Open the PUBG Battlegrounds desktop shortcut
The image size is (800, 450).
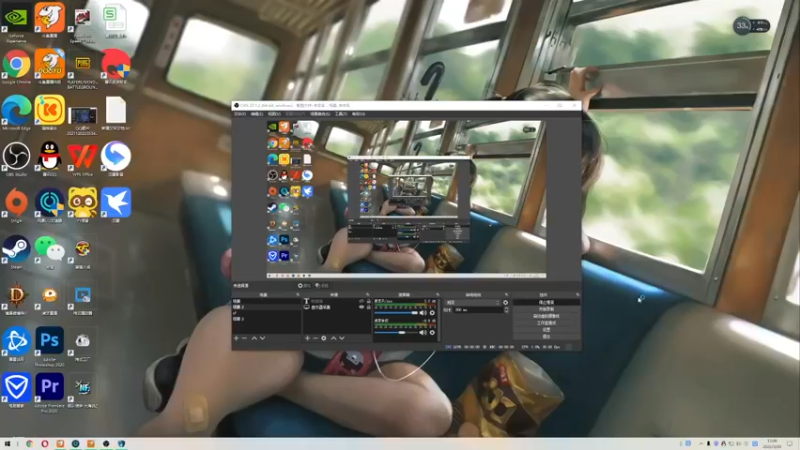pos(82,70)
